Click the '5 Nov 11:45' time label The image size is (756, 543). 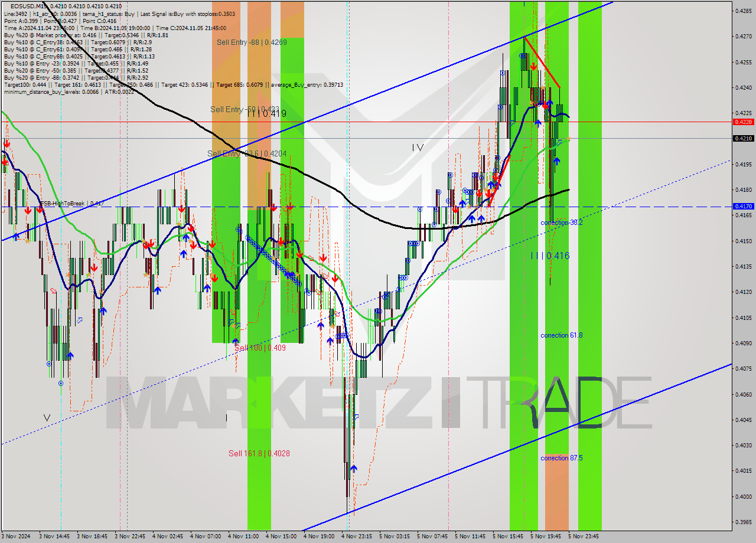click(470, 537)
